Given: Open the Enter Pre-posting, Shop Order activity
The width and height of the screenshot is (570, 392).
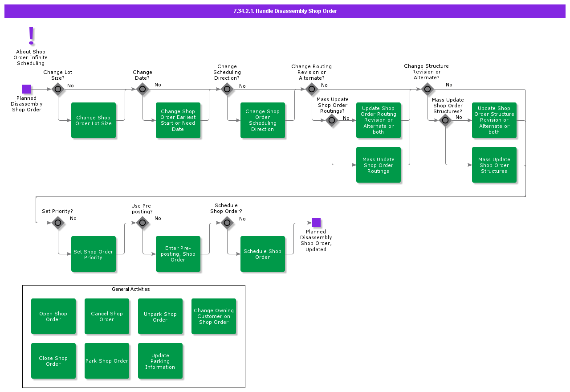Looking at the screenshot, I should tap(178, 254).
